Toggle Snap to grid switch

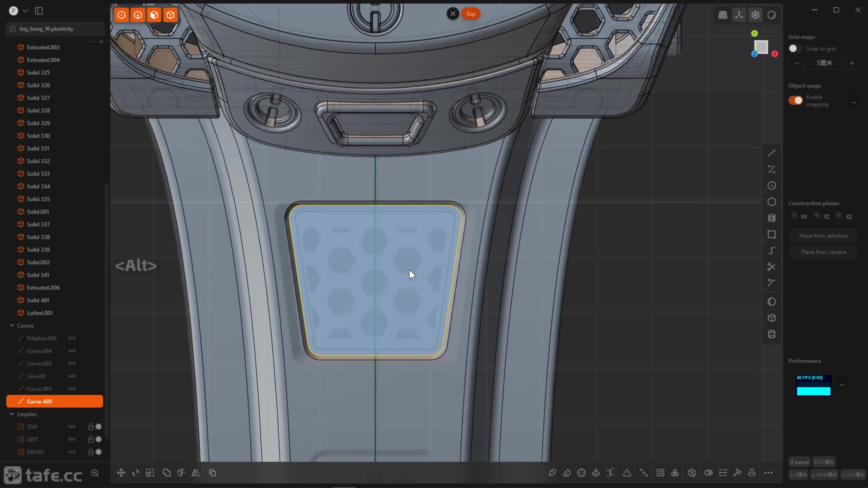point(795,48)
